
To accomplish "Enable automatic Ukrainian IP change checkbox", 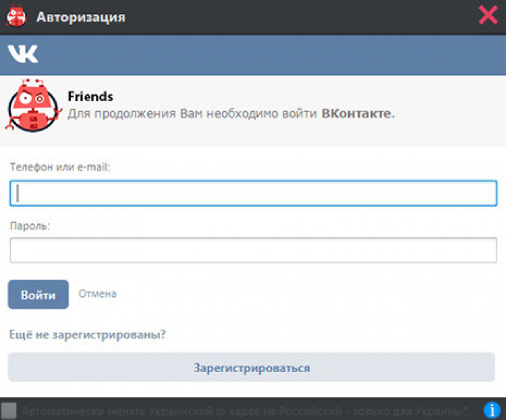I will click(x=9, y=410).
